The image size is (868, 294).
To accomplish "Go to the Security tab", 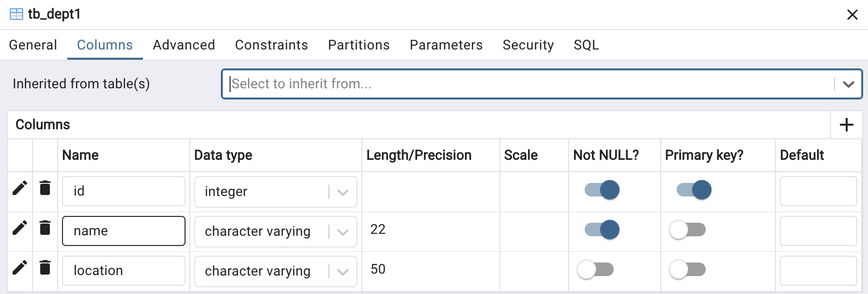I will pos(528,45).
